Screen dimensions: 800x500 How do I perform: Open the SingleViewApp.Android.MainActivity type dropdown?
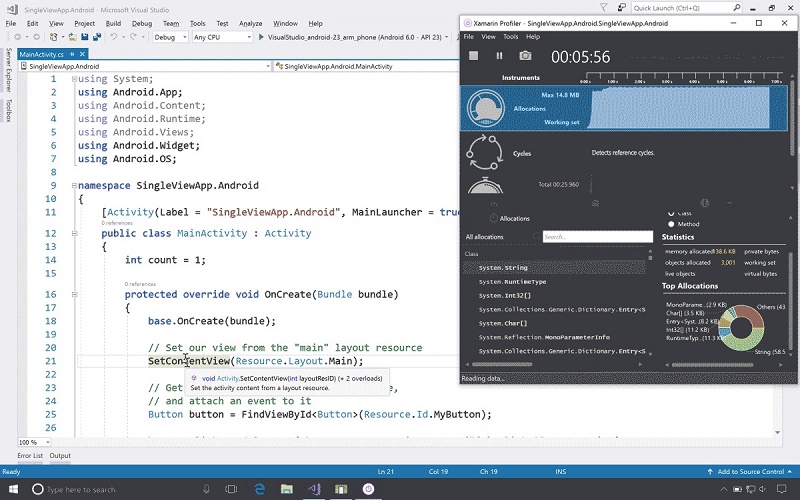point(366,66)
